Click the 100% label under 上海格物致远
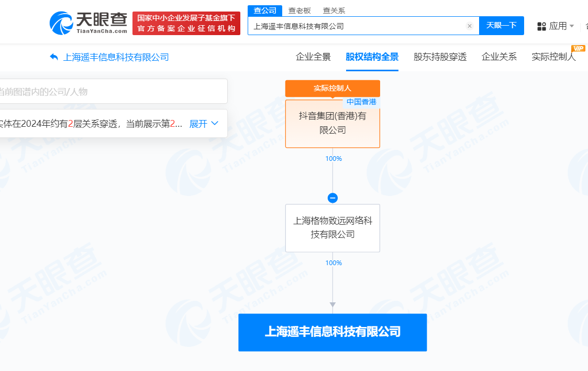The width and height of the screenshot is (588, 371). [334, 263]
